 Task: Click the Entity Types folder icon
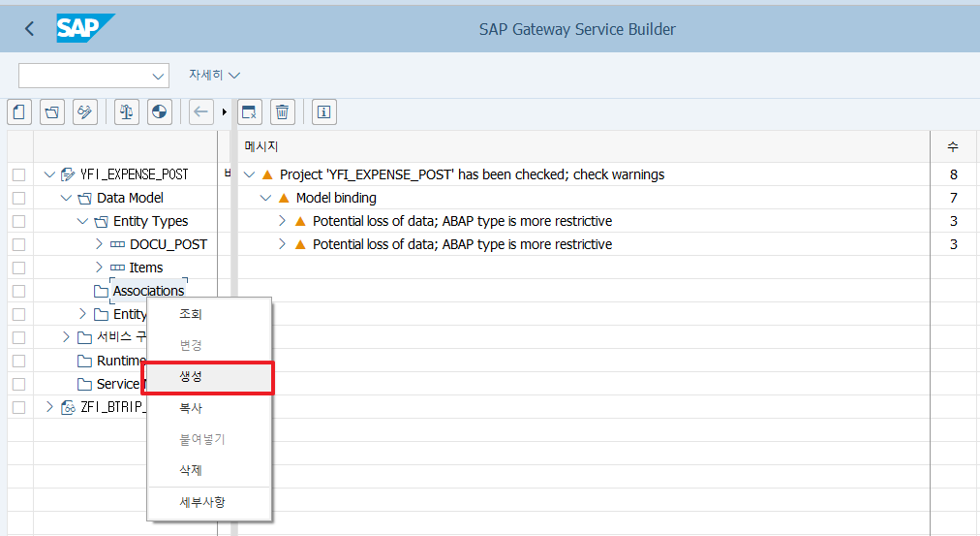tap(101, 221)
